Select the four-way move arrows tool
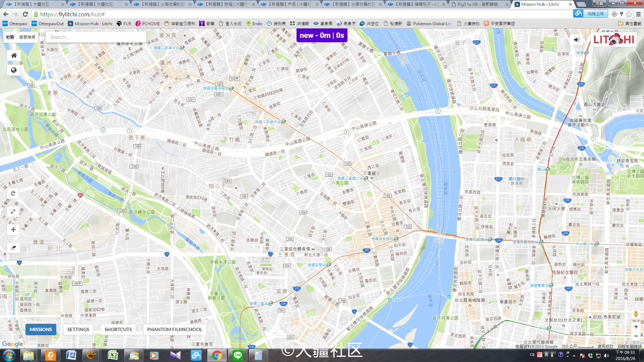This screenshot has height=362, width=644. tap(13, 229)
